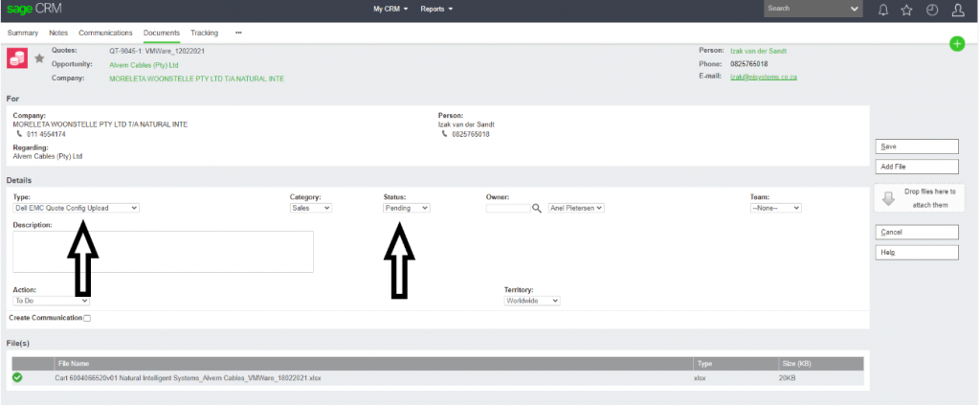Open the Status dropdown showing Pending
This screenshot has height=405, width=980.
(407, 208)
